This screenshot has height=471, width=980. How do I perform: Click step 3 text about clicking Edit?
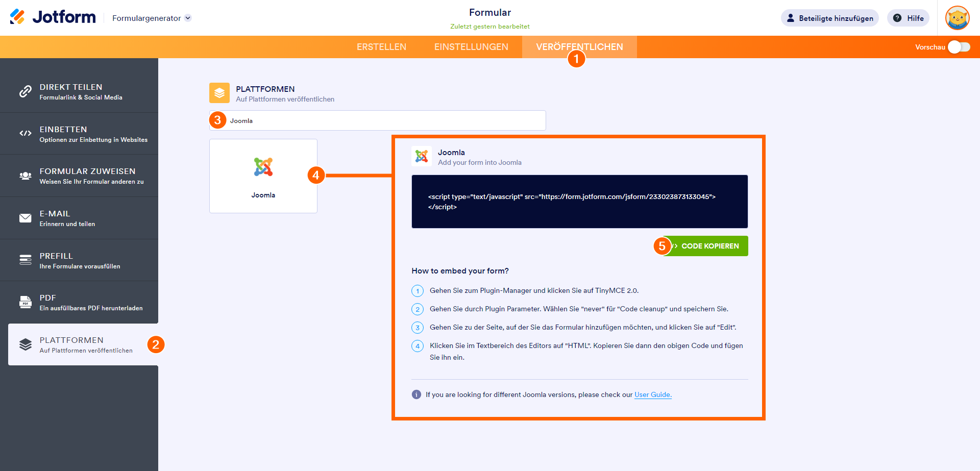(x=583, y=327)
